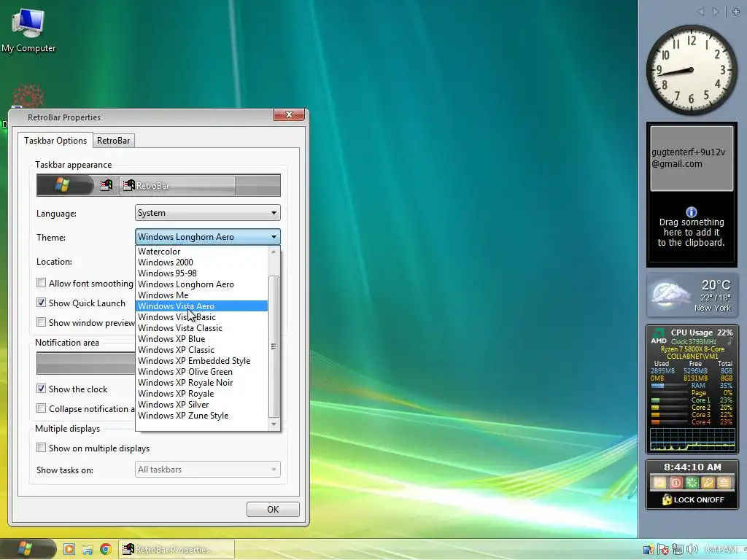Choose Windows 95-98 in the theme list
Viewport: 747px width, 560px height.
point(202,273)
